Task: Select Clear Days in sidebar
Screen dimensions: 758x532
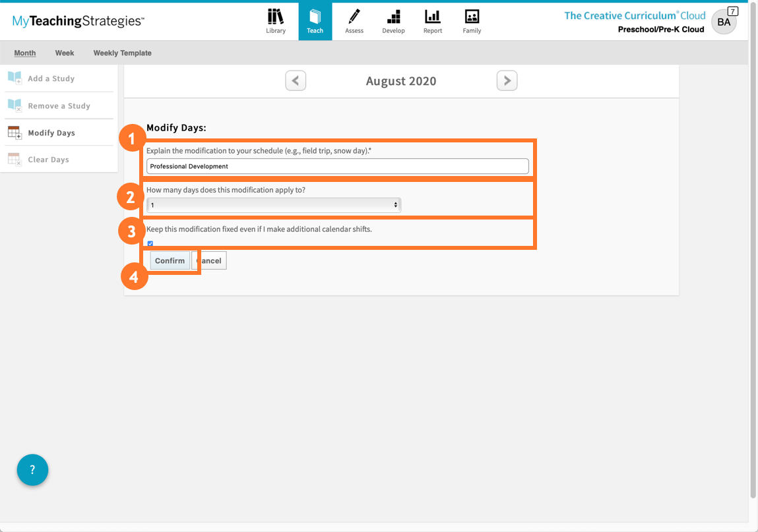Action: 48,160
